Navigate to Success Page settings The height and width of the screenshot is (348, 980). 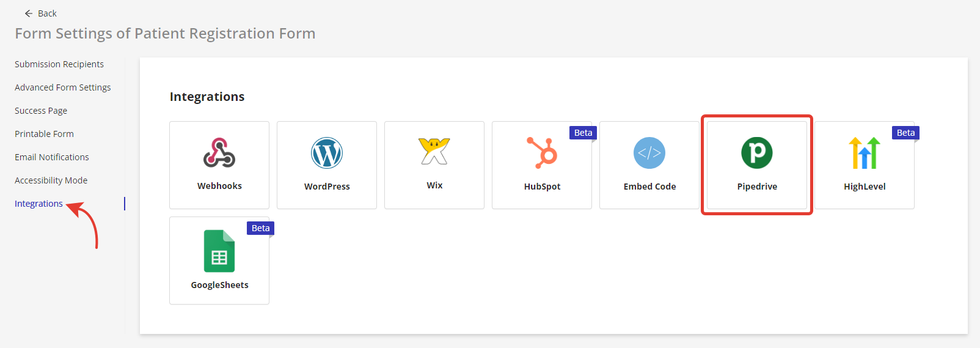[41, 111]
